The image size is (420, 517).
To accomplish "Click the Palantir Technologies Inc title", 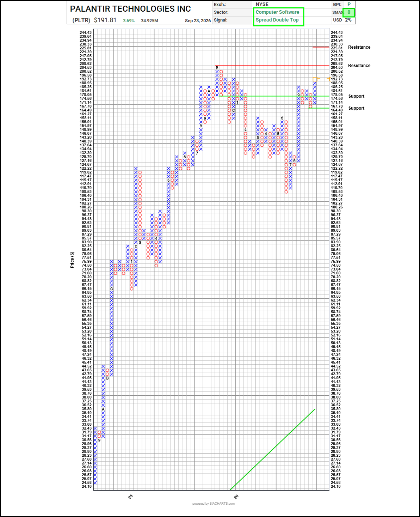I will pyautogui.click(x=130, y=9).
